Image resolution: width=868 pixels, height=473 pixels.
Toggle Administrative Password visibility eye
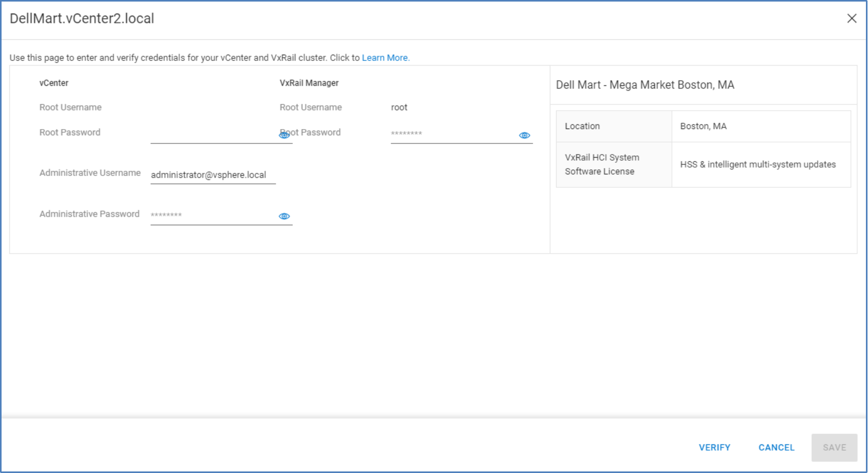(x=284, y=216)
